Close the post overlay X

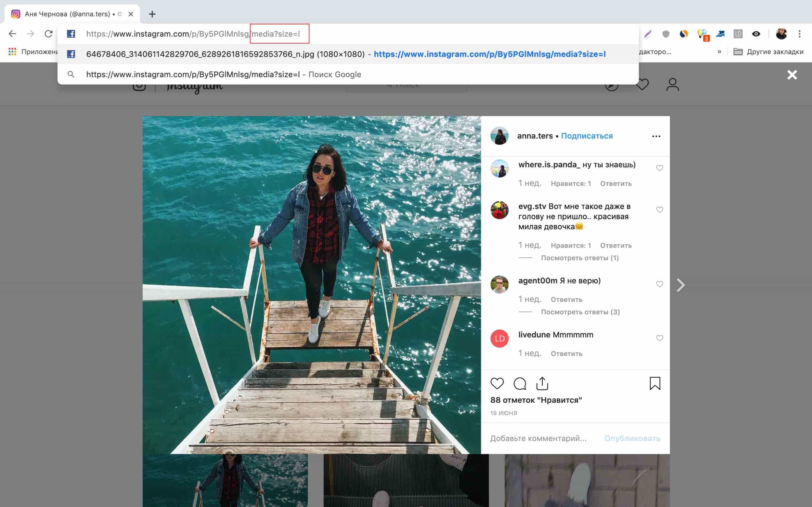(x=792, y=75)
